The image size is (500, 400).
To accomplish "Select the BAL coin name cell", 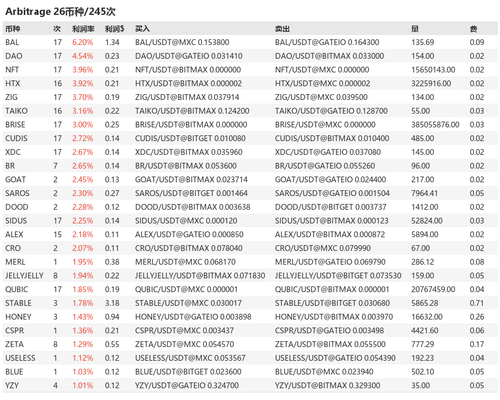I will [x=12, y=42].
